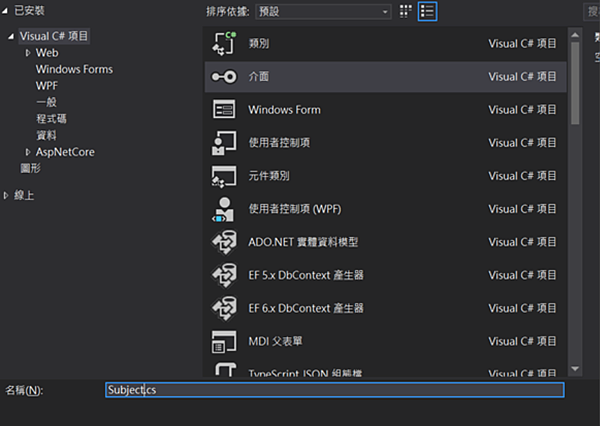The height and width of the screenshot is (426, 600).
Task: Select 程式碼 in the category tree
Action: (51, 119)
